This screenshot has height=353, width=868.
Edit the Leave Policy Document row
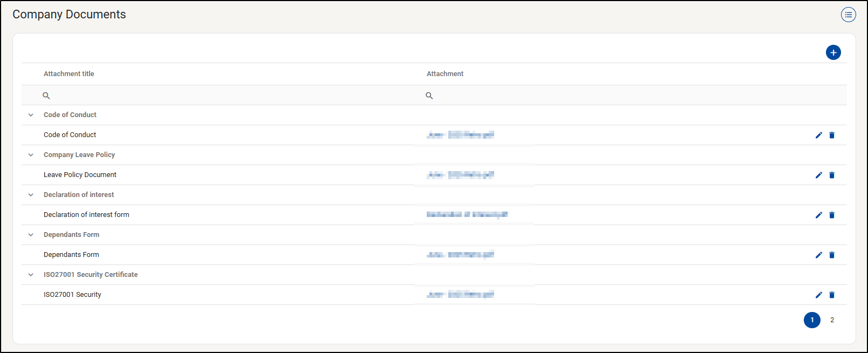point(818,175)
